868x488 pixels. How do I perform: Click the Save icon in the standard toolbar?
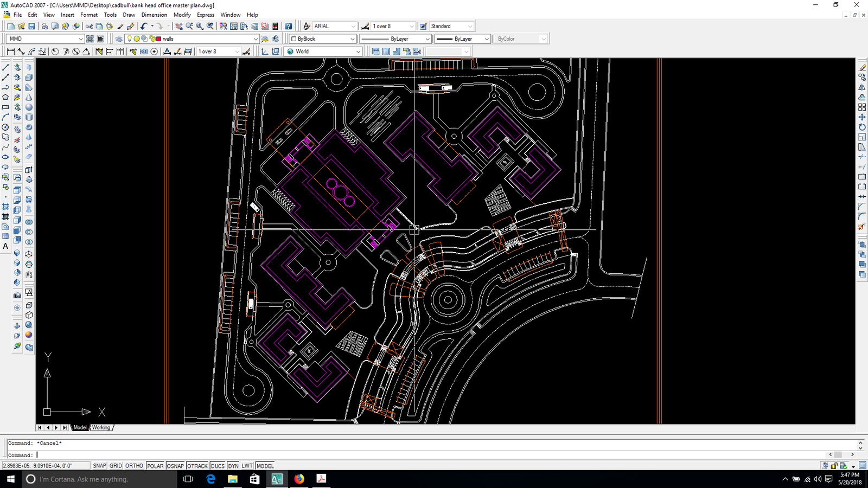click(31, 26)
